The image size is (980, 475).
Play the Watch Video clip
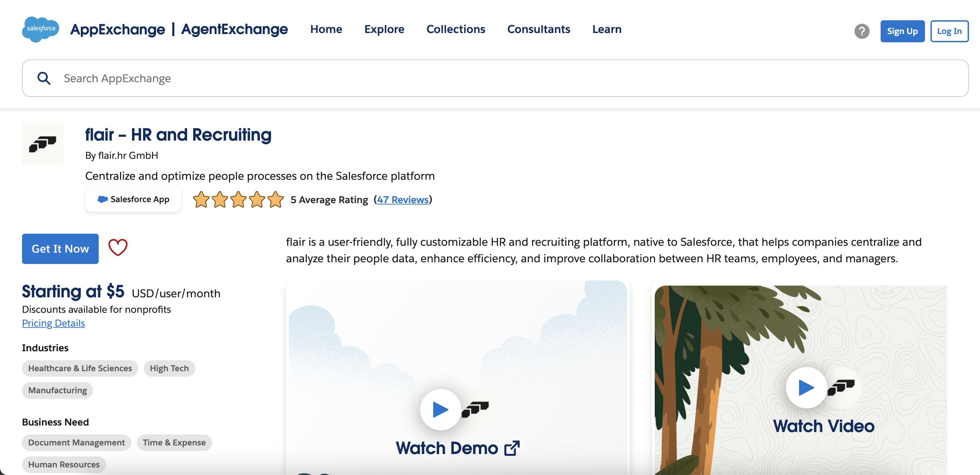pos(806,388)
